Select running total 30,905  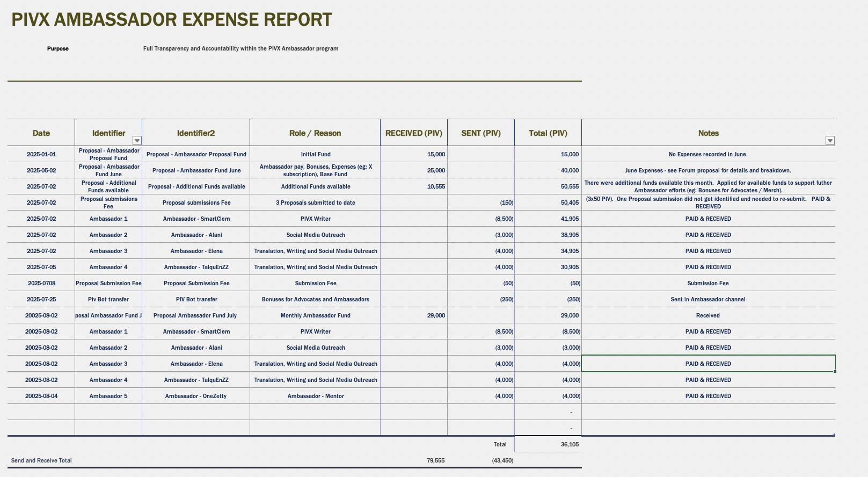pos(548,267)
